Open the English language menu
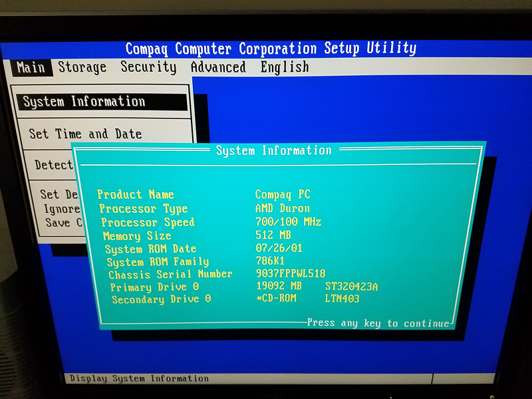Viewport: 532px width, 399px height. [285, 67]
